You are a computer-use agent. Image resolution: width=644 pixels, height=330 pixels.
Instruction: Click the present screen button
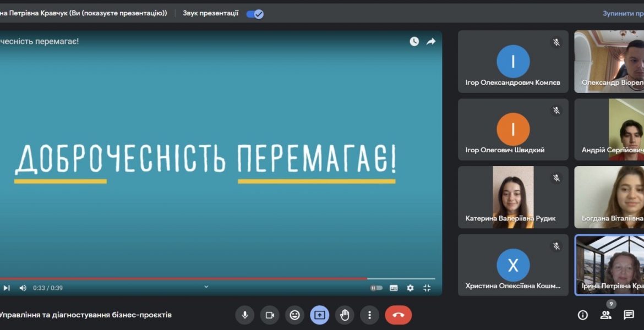click(320, 315)
